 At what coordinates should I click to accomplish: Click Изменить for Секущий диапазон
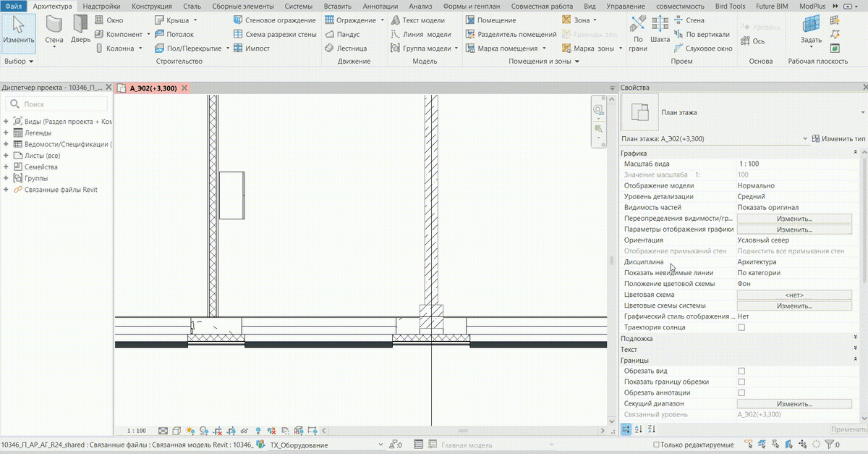tap(794, 403)
